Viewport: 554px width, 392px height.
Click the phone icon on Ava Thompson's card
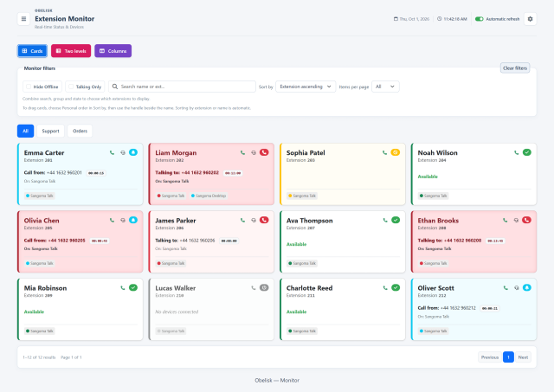385,220
